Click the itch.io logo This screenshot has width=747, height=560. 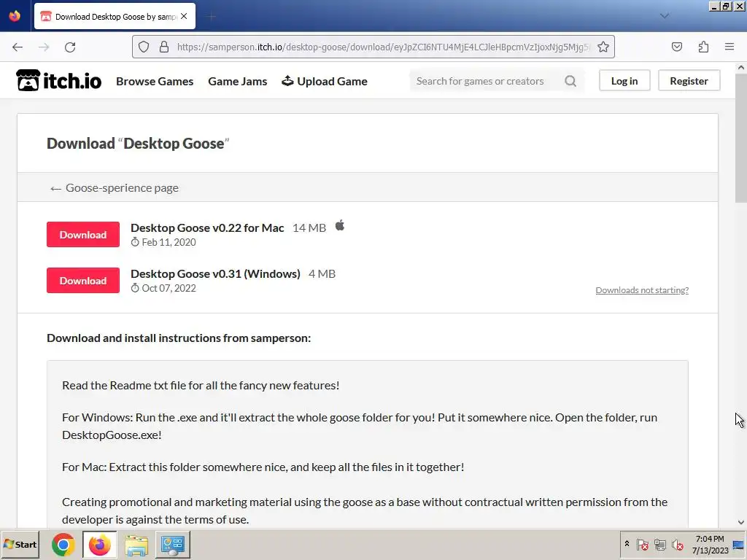pos(58,80)
